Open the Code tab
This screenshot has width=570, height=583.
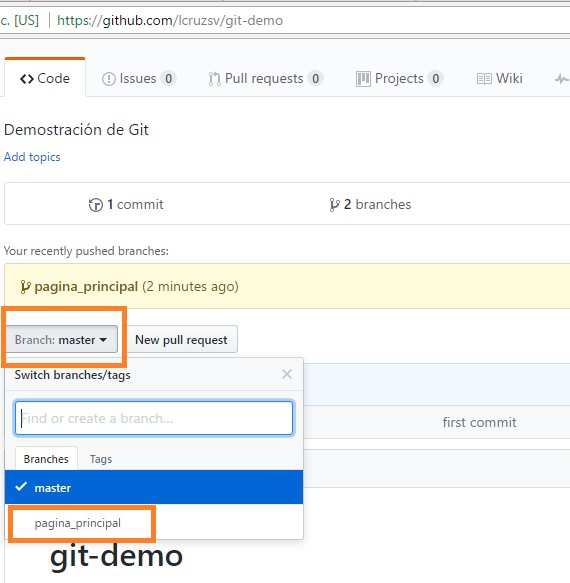click(45, 78)
